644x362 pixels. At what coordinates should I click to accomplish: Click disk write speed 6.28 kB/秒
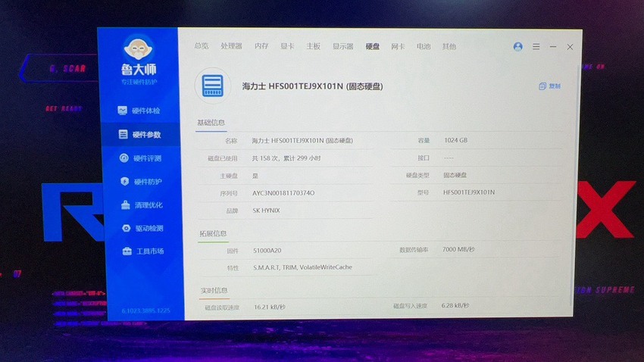(x=455, y=305)
